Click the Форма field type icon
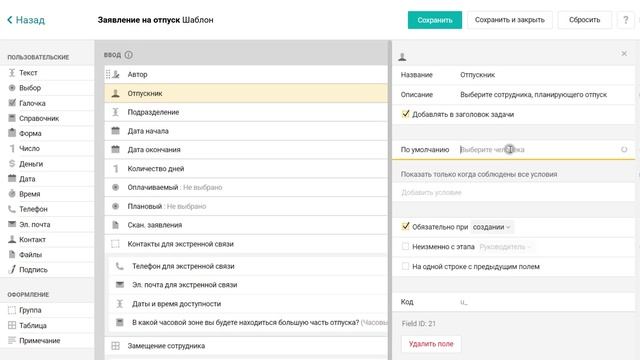 (x=12, y=133)
